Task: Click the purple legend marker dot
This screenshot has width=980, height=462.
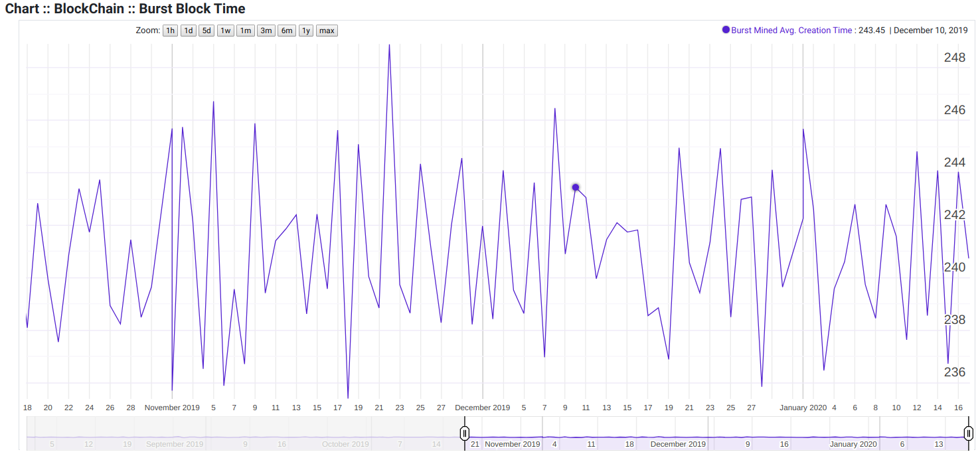Action: 726,30
